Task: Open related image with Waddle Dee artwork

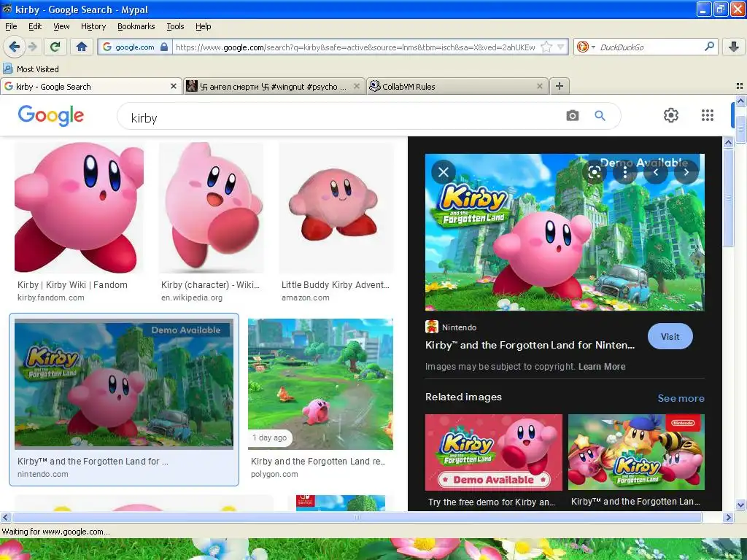Action: pos(636,452)
